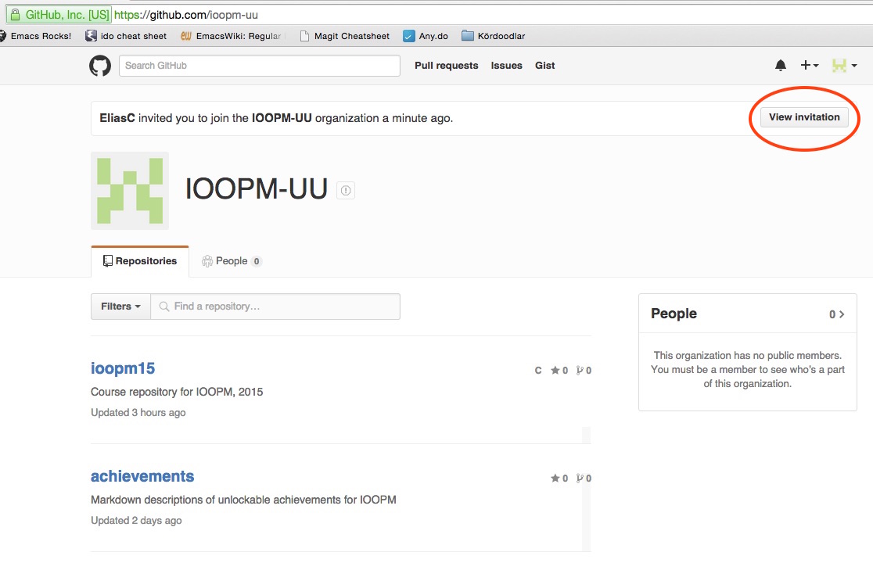
Task: Open the achievements repository
Action: click(142, 476)
